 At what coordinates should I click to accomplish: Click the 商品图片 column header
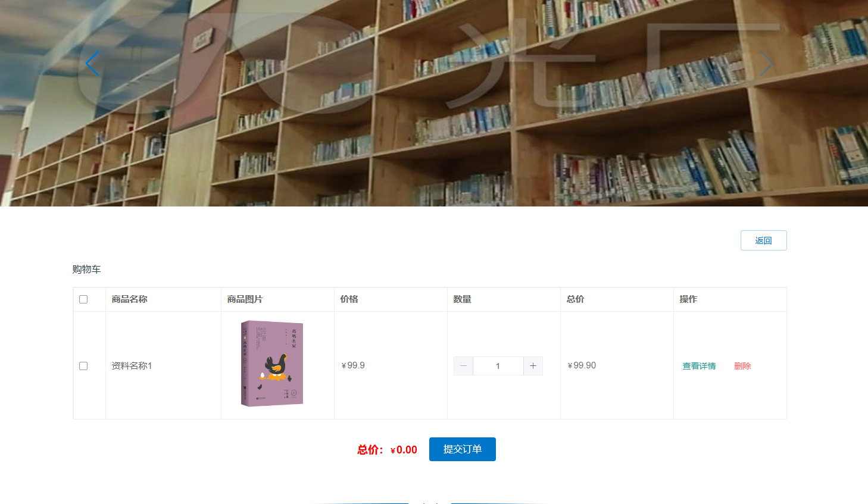[245, 299]
